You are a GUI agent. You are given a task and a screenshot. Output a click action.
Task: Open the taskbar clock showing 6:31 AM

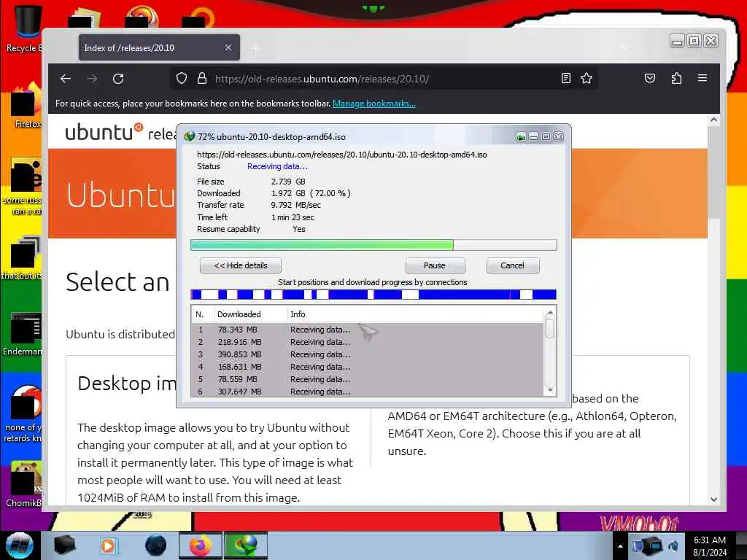click(x=710, y=546)
